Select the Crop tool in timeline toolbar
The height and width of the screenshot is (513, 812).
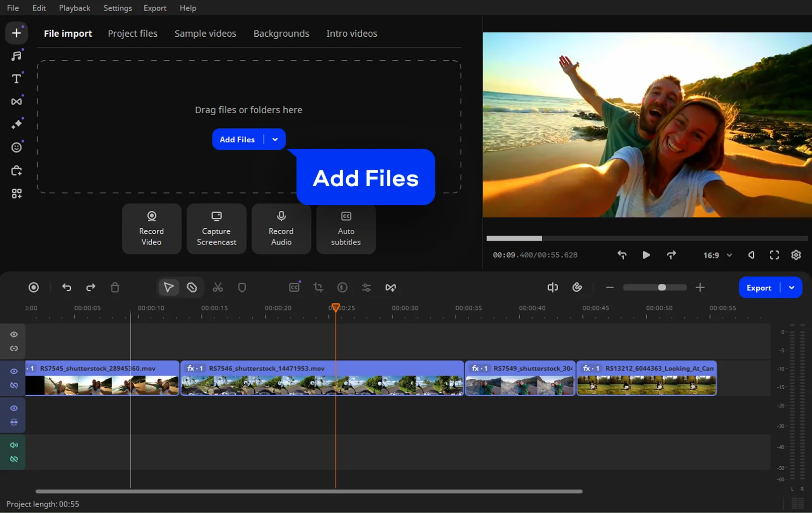click(318, 288)
